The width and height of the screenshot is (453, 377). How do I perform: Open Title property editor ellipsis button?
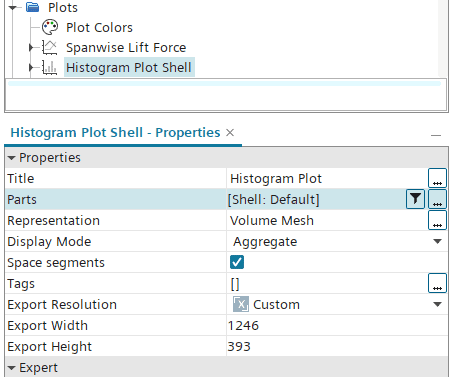[x=437, y=178]
